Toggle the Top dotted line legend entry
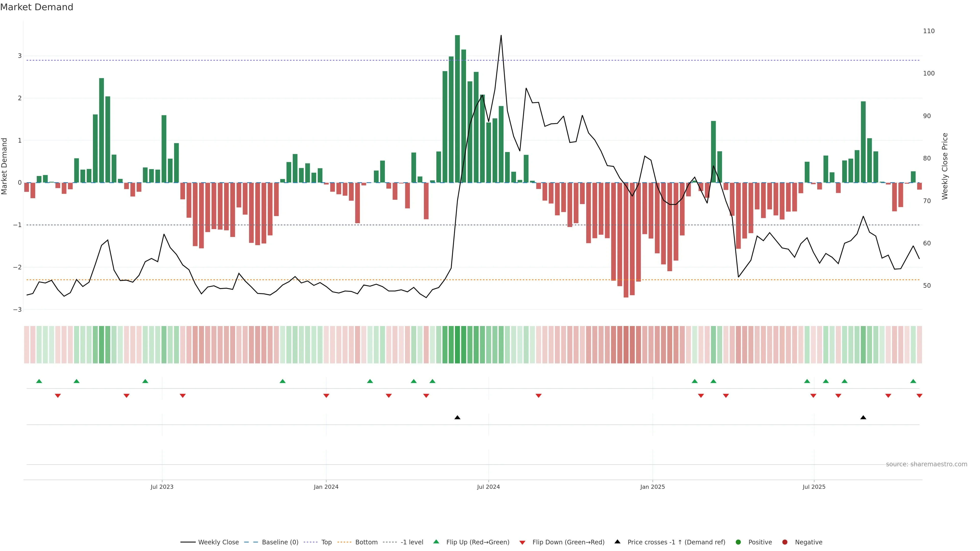 [326, 542]
